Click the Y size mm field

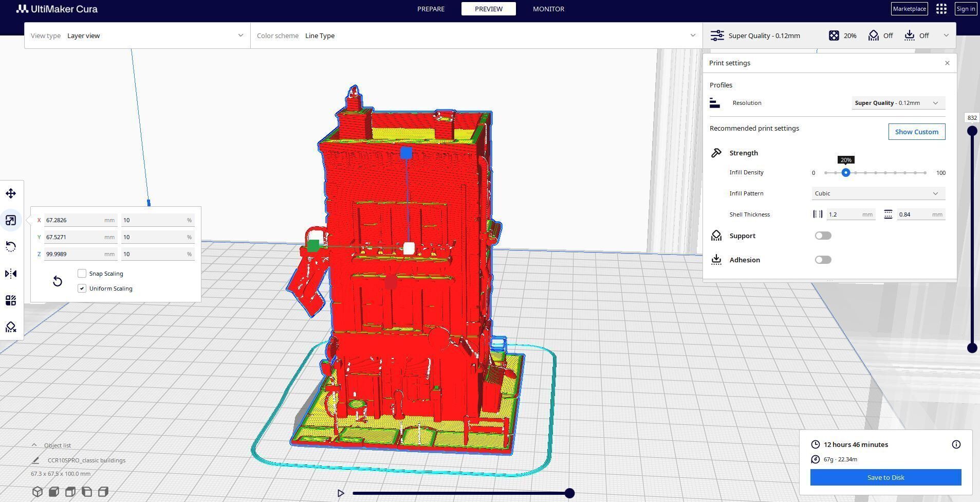pos(80,237)
